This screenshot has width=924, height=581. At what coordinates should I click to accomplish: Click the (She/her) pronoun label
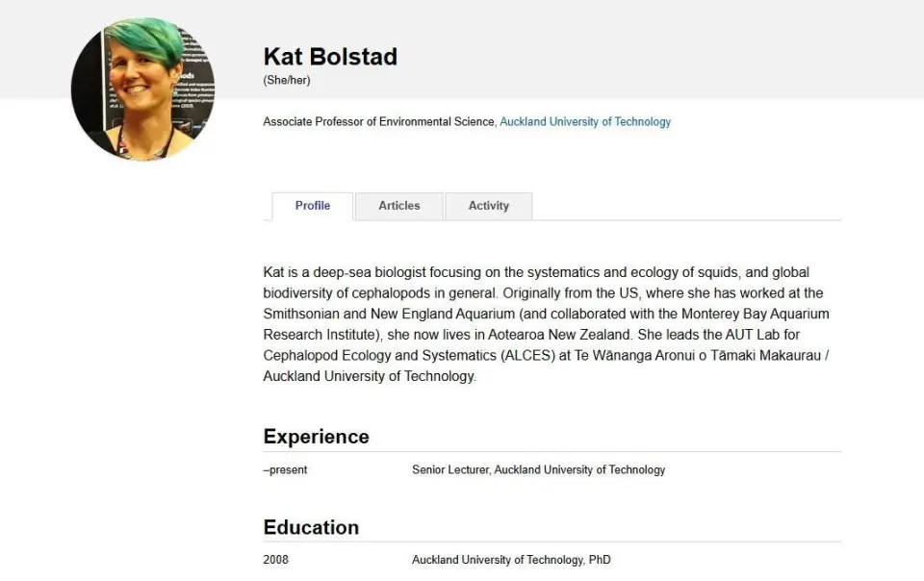click(287, 80)
